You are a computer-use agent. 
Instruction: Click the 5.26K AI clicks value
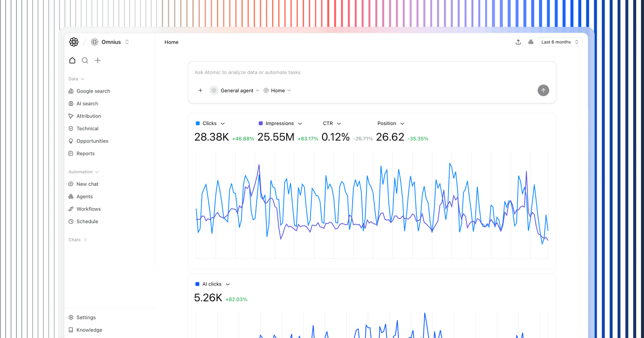[x=208, y=298]
